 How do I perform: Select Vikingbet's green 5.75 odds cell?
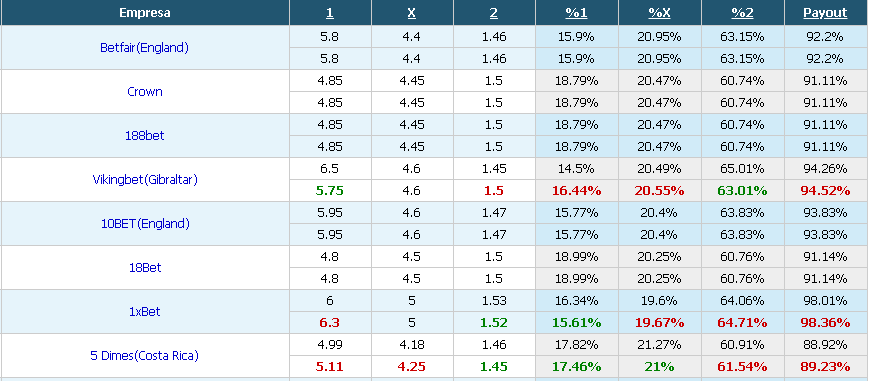[x=330, y=191]
